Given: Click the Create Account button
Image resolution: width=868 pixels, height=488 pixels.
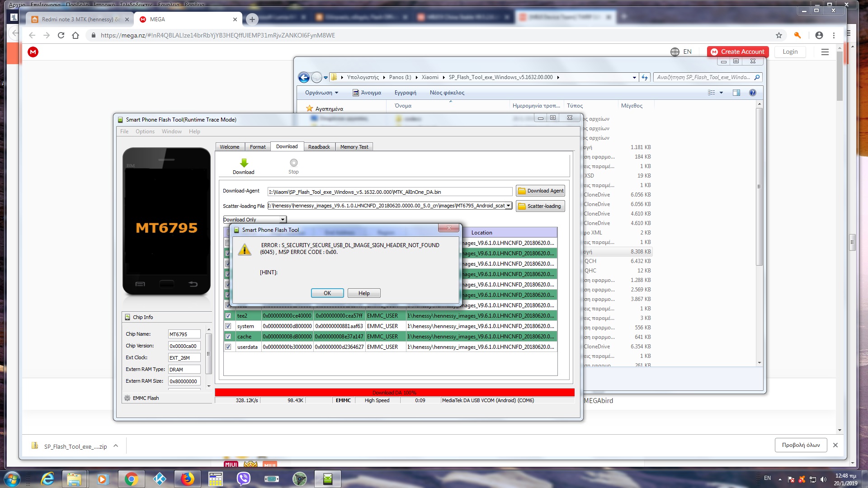Looking at the screenshot, I should pyautogui.click(x=737, y=52).
